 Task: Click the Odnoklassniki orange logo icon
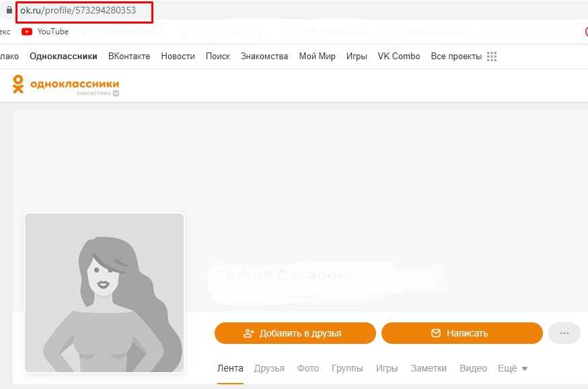[x=18, y=84]
